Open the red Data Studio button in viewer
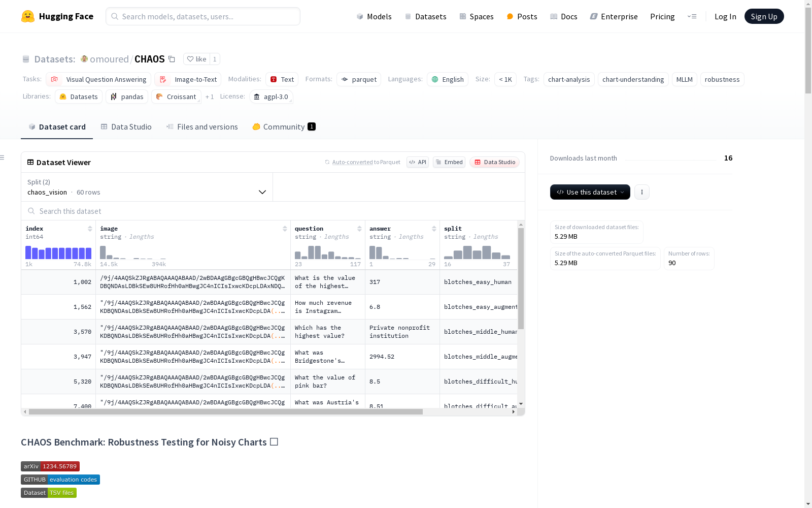812x508 pixels. [x=495, y=162]
